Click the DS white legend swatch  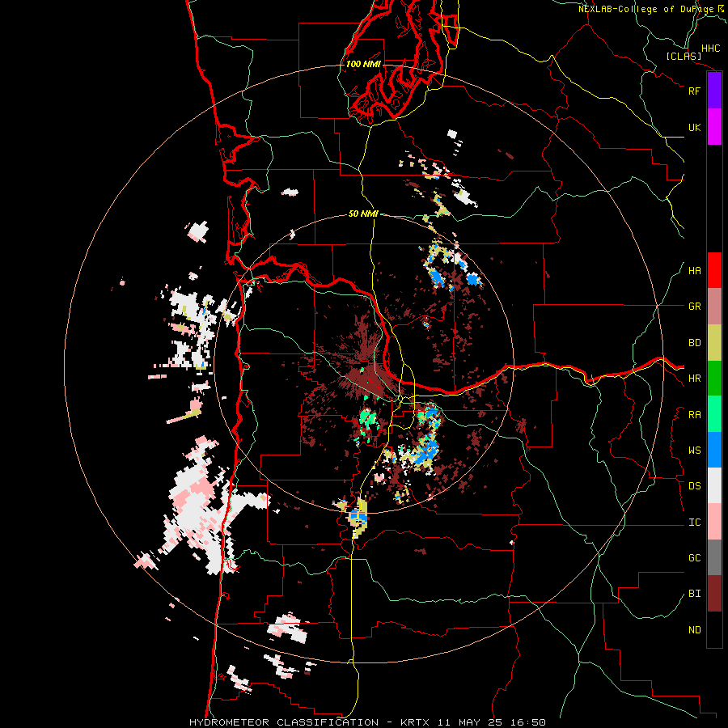pyautogui.click(x=714, y=485)
